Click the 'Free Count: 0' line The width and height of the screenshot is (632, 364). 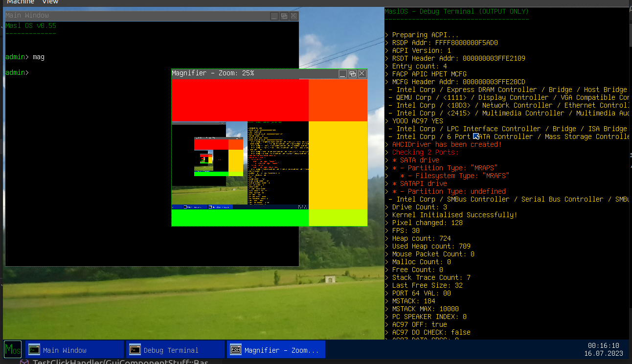(414, 270)
